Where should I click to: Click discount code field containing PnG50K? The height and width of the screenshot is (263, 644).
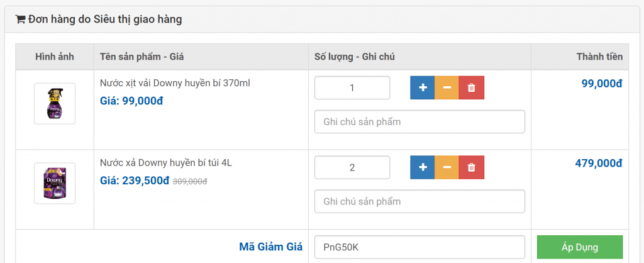[x=419, y=247]
